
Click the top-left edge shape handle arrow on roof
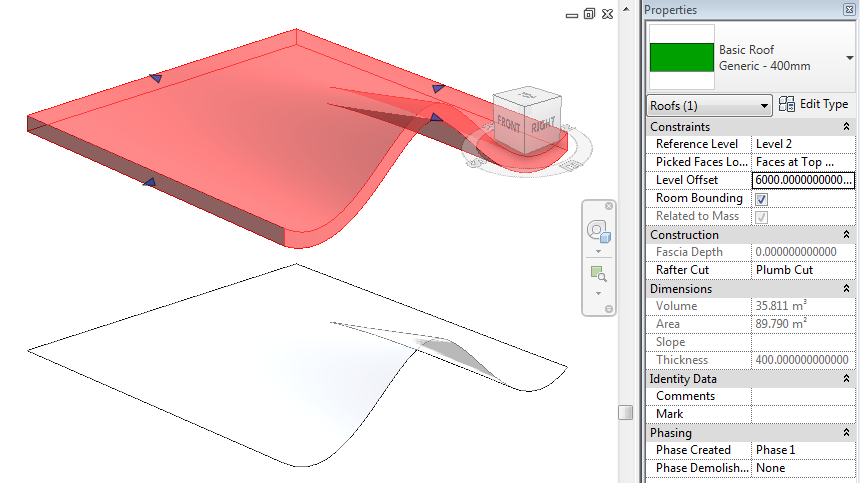click(156, 78)
